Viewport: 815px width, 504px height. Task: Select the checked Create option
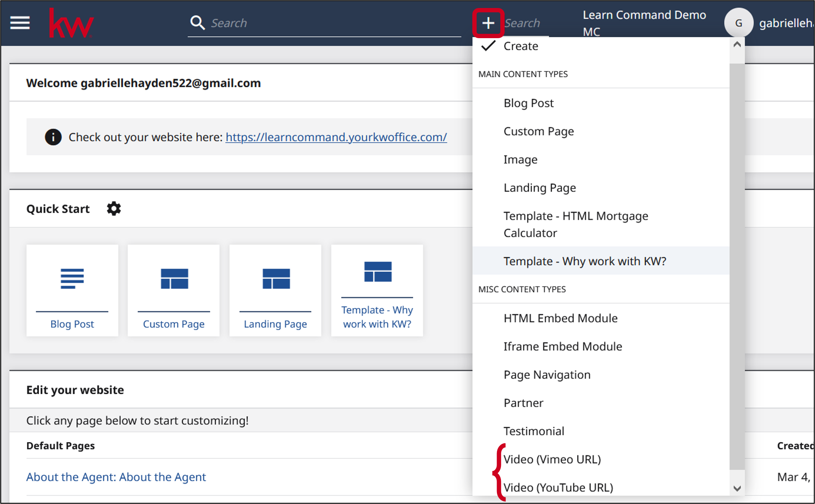(601, 46)
